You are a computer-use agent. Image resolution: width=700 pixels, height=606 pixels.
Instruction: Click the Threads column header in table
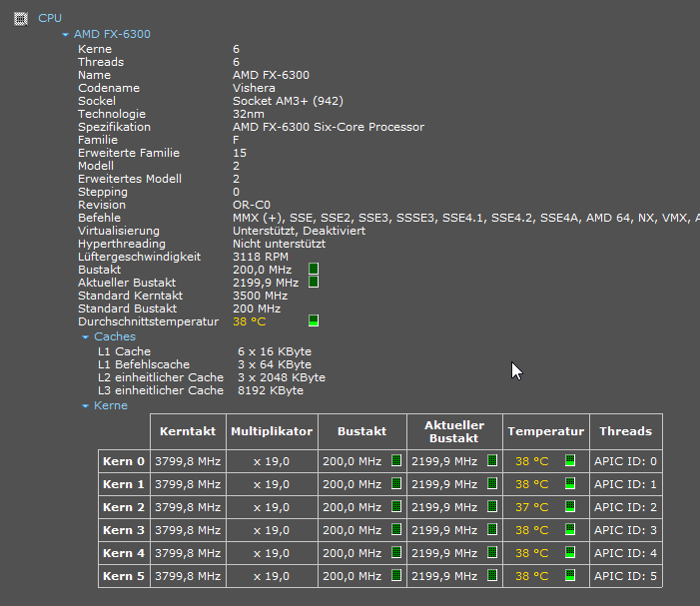click(x=626, y=431)
